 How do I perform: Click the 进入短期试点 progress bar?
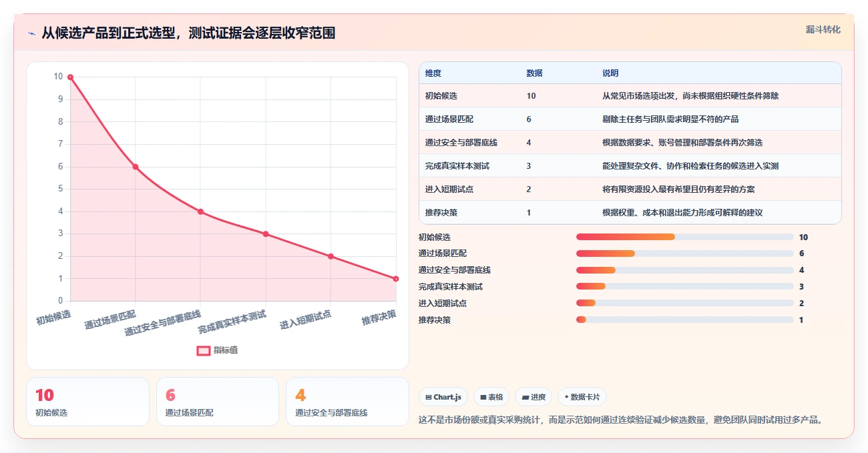684,303
